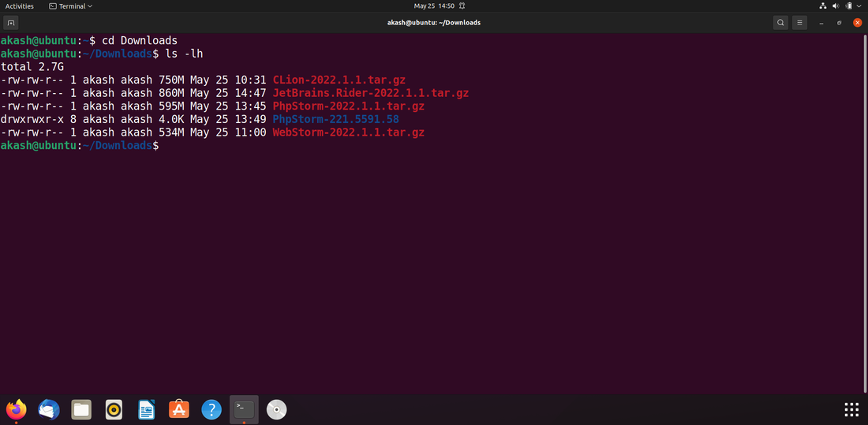The height and width of the screenshot is (425, 868).
Task: Show all applications grid
Action: (x=851, y=409)
